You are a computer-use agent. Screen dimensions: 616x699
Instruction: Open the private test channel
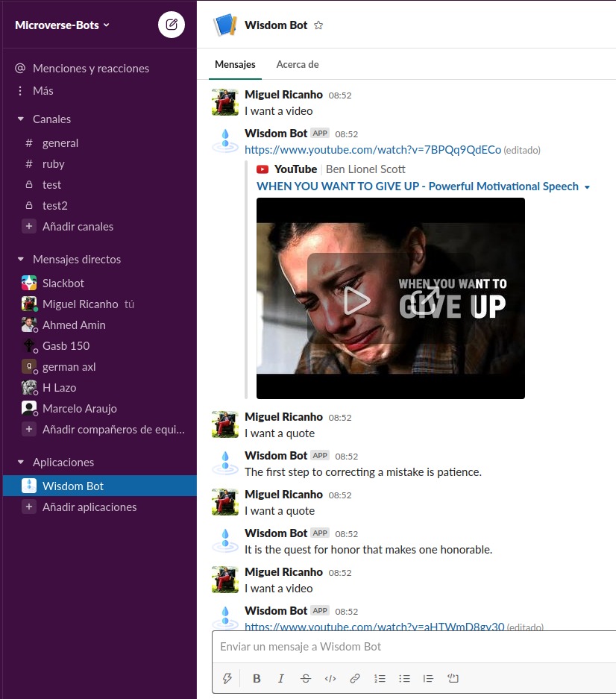(100, 184)
